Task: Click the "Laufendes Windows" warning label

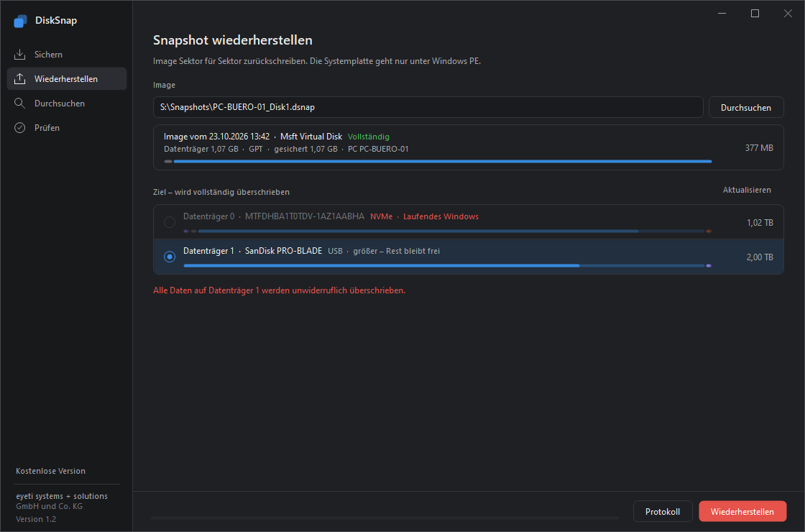Action: pyautogui.click(x=441, y=216)
